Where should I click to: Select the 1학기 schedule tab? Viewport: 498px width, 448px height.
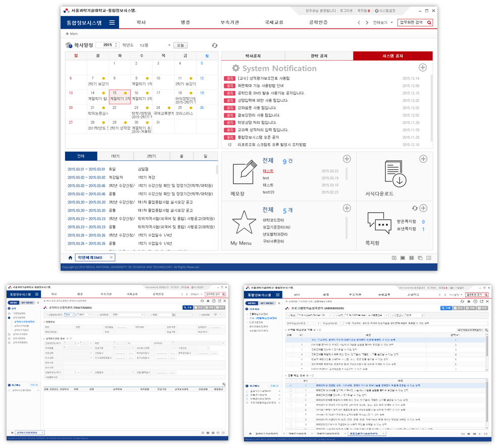[115, 156]
